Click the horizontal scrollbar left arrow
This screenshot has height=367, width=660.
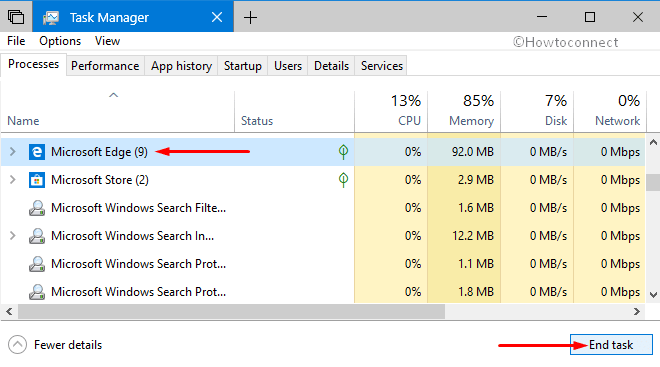(9, 312)
